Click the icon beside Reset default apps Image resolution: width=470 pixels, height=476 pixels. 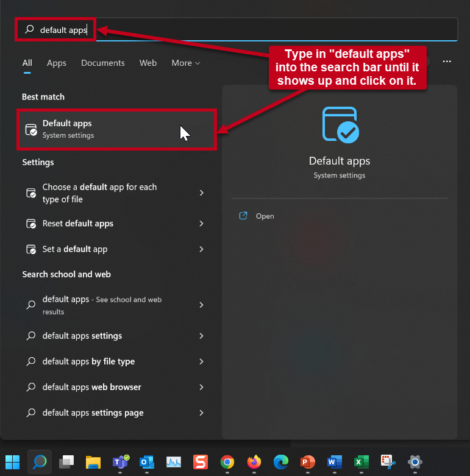coord(31,224)
